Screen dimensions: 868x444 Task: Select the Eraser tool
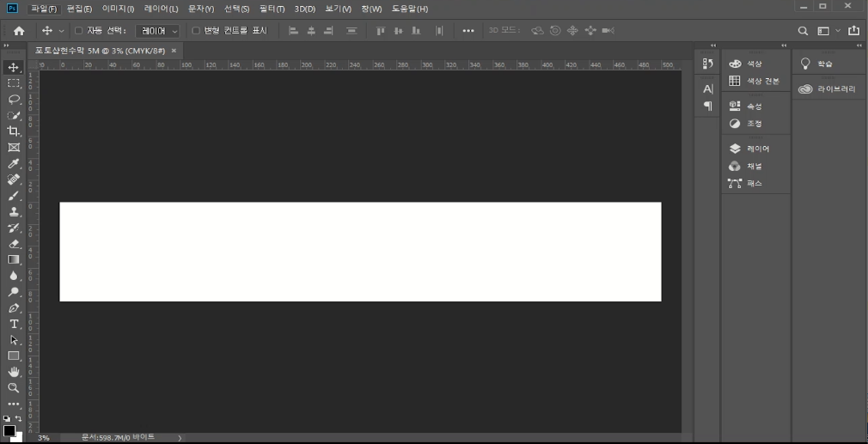point(13,244)
